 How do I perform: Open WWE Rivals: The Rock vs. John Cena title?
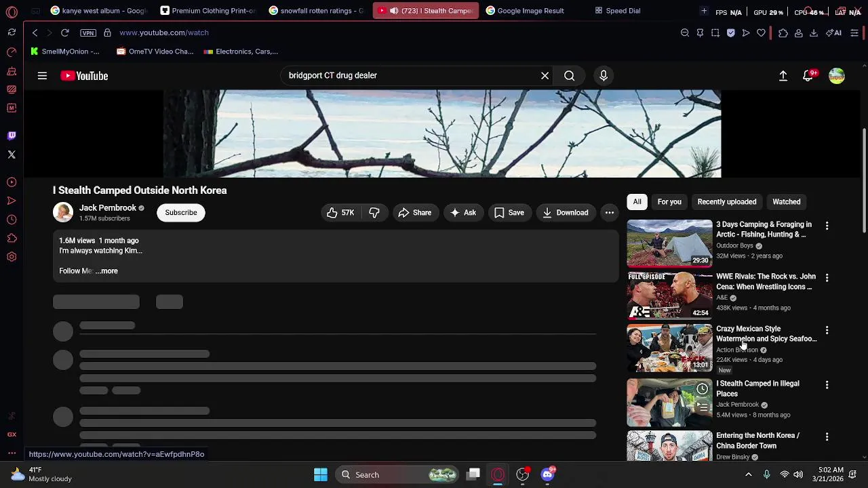(x=766, y=282)
